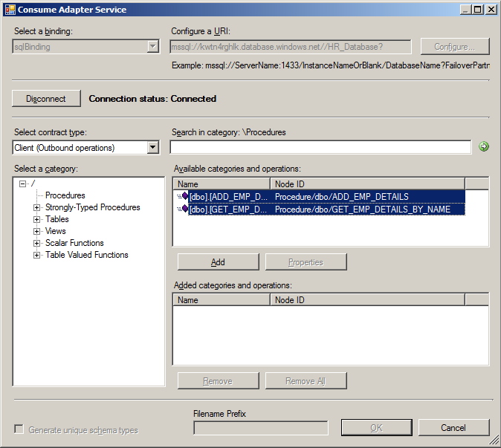The width and height of the screenshot is (501, 448).
Task: Toggle Generate unique schema types checkbox
Action: tap(19, 429)
